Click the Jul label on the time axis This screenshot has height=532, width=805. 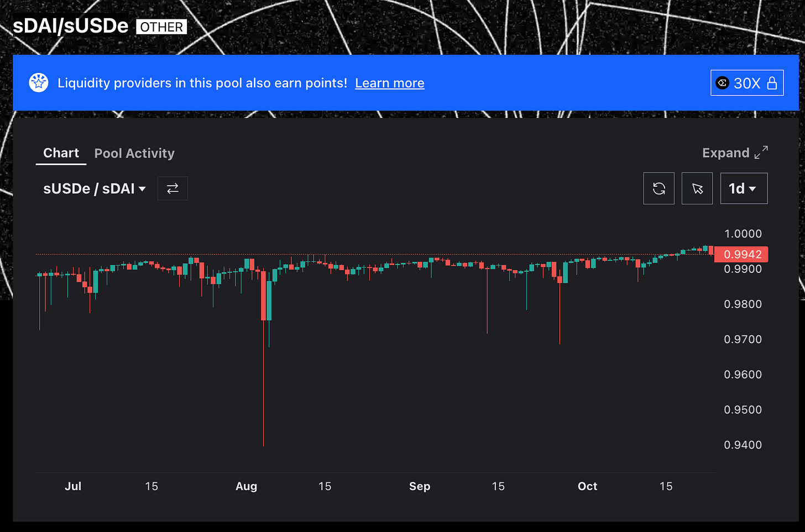(x=73, y=486)
